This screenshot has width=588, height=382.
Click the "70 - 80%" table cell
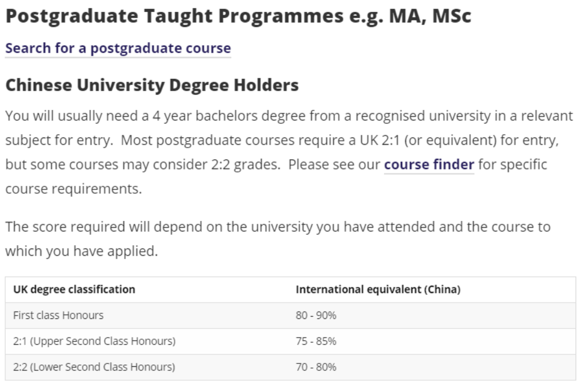pyautogui.click(x=316, y=367)
